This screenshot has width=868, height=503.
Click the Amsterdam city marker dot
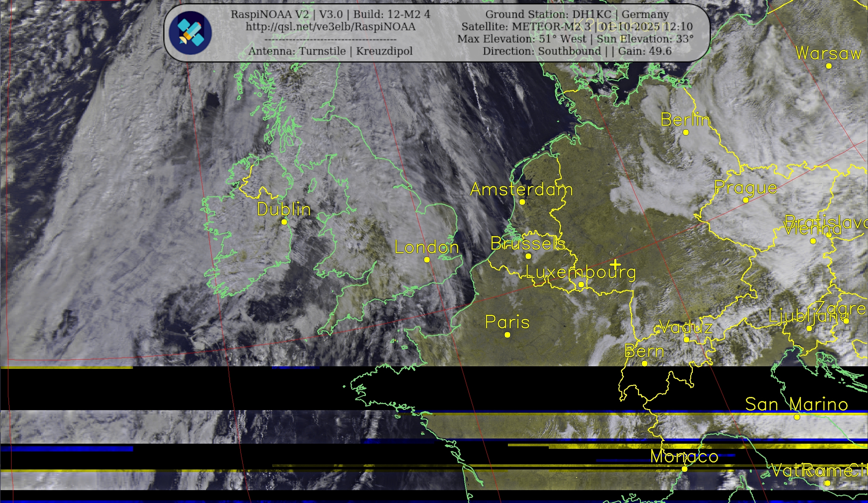point(522,202)
